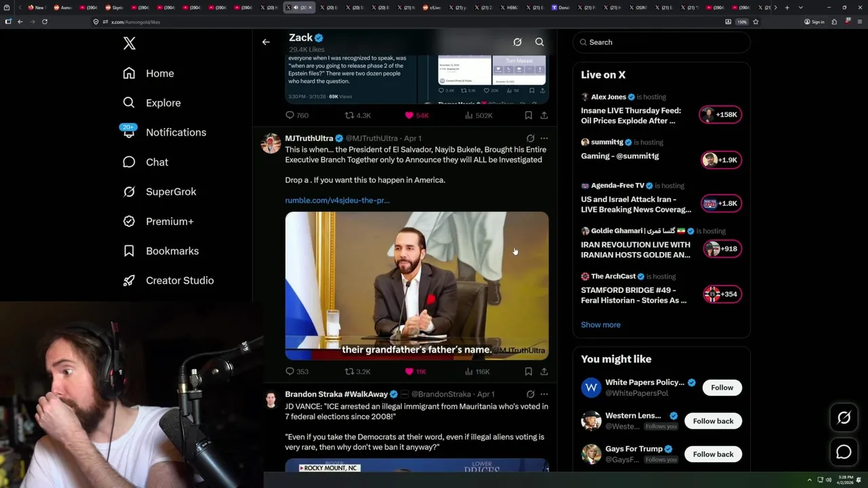Follow back Western Lens
The width and height of the screenshot is (868, 488).
[713, 421]
